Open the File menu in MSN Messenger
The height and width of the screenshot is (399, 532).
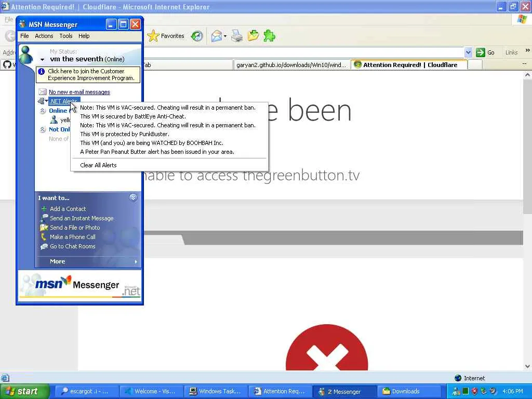coord(24,36)
